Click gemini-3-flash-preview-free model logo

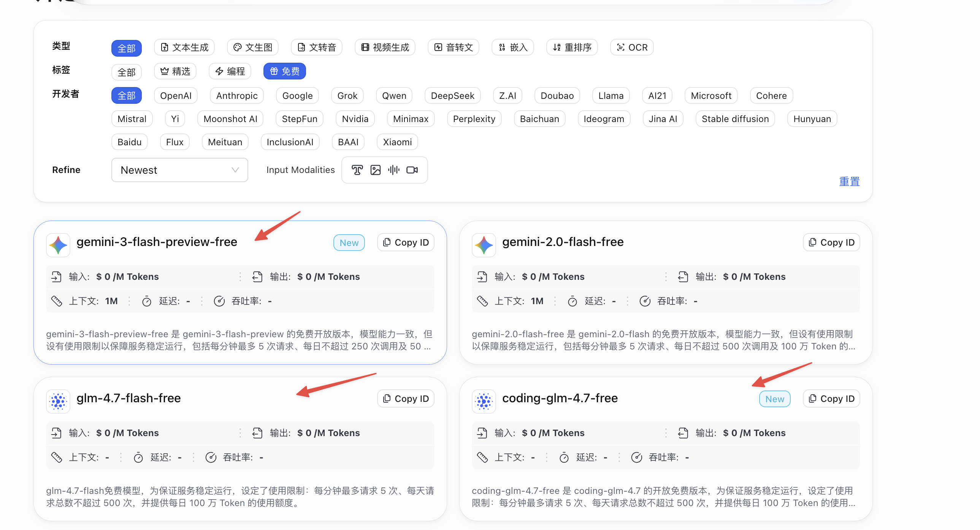point(58,244)
